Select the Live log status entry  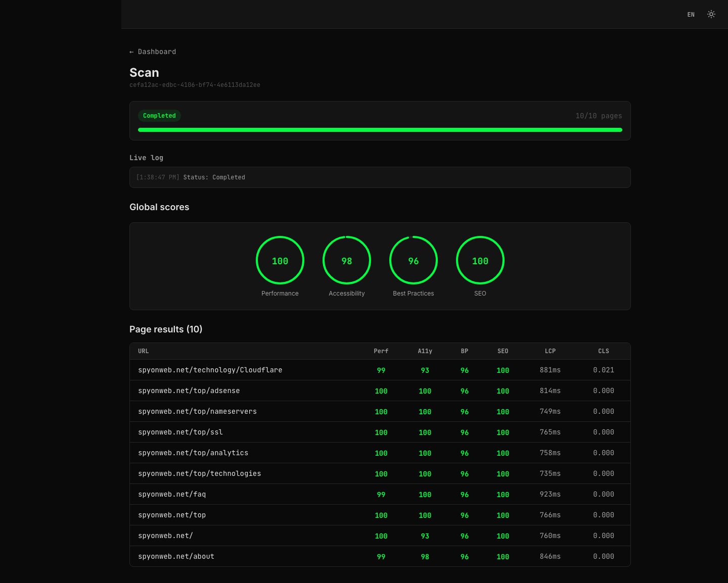tap(190, 177)
